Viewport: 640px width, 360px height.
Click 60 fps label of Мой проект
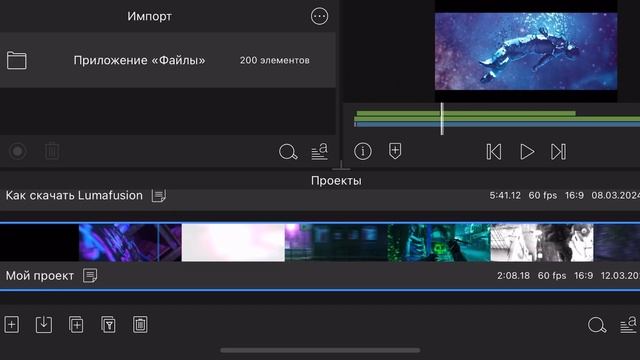[552, 276]
